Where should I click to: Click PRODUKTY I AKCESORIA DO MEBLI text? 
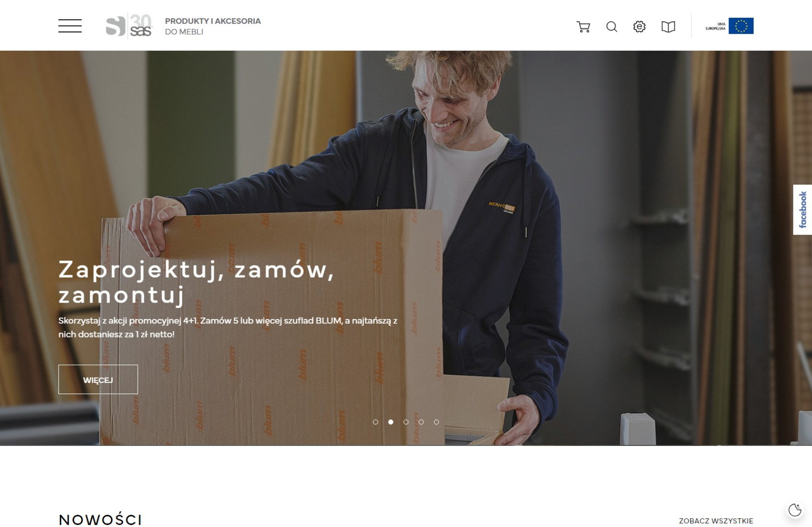coord(213,26)
